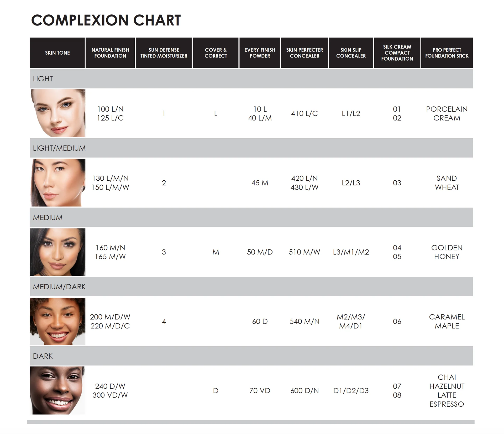Screen dimensions: 504x434
Task: Click the Skin Slip Concealer header
Action: [351, 53]
